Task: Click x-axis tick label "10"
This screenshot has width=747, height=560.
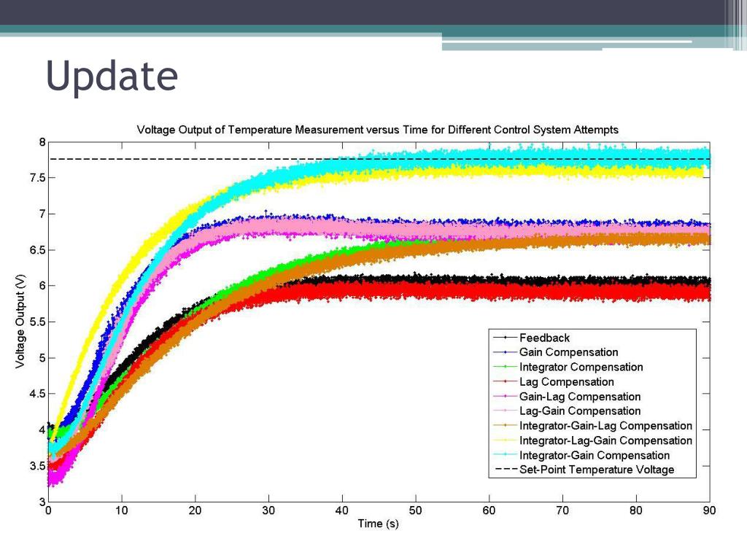Action: (122, 510)
